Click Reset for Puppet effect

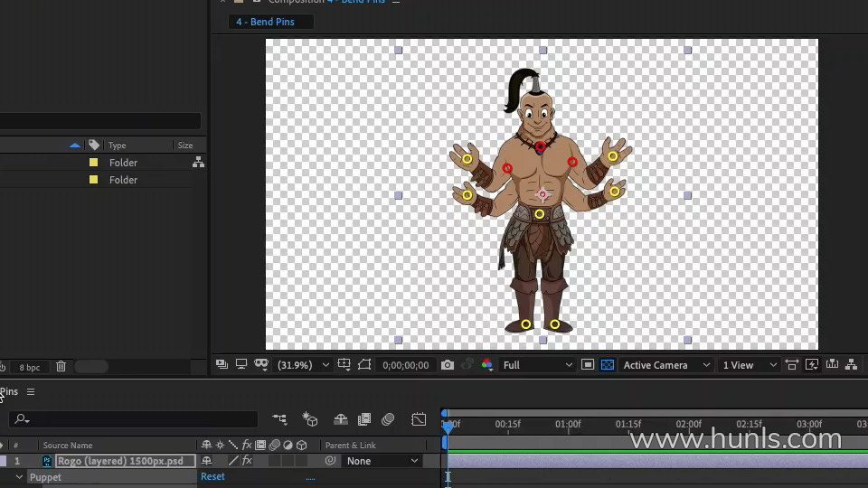tap(212, 476)
